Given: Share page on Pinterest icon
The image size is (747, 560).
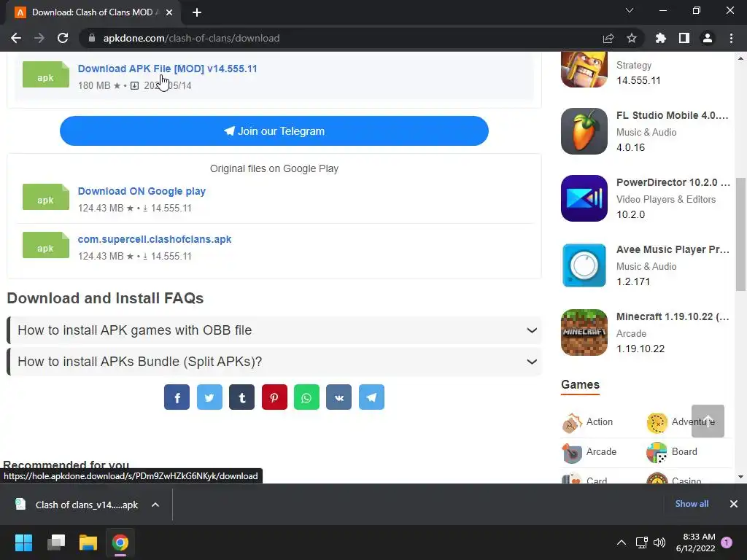Looking at the screenshot, I should pyautogui.click(x=274, y=397).
